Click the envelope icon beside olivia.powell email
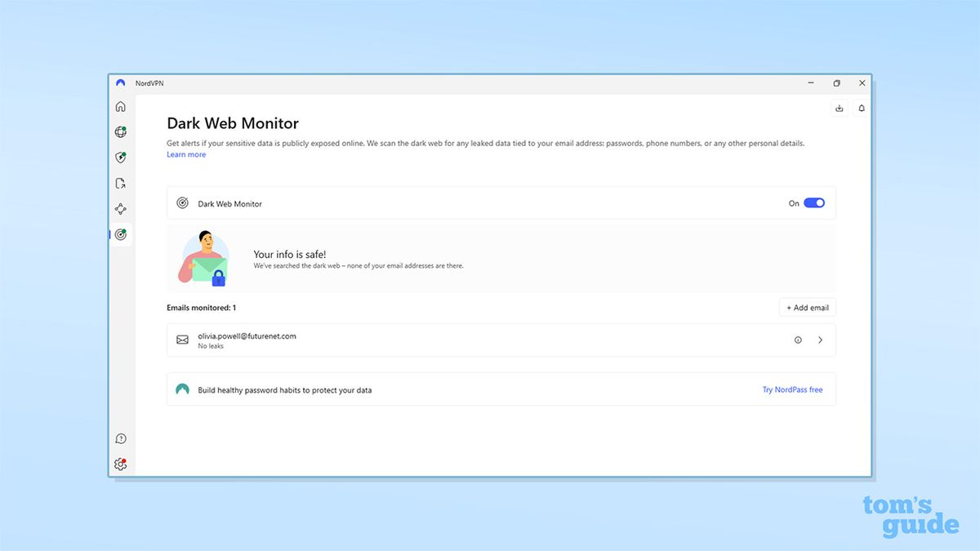This screenshot has width=980, height=551. 182,340
